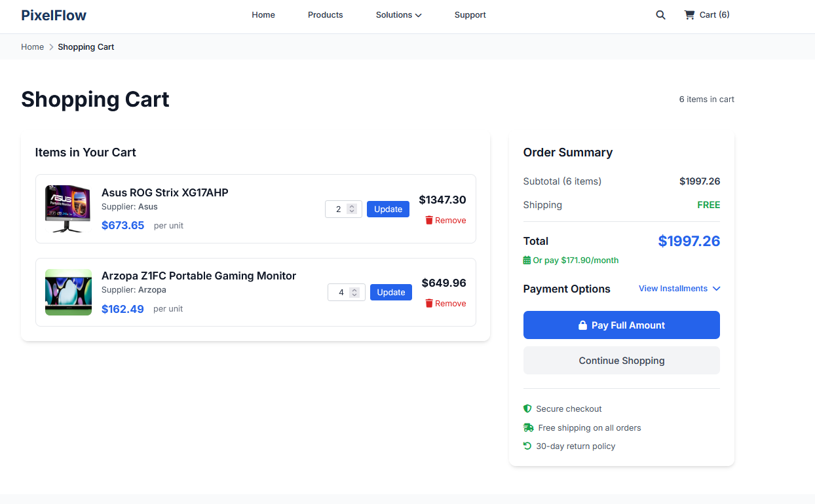Screen dimensions: 815x504
Task: Click the Secure checkout text
Action: [x=569, y=409]
